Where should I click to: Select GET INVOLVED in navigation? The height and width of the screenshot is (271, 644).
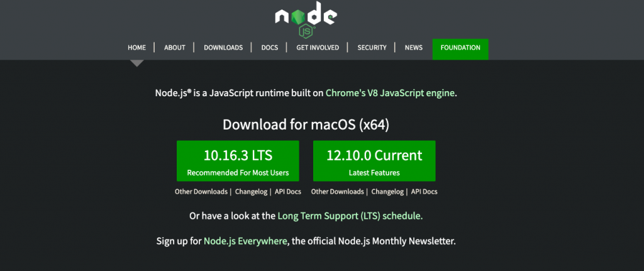[318, 48]
